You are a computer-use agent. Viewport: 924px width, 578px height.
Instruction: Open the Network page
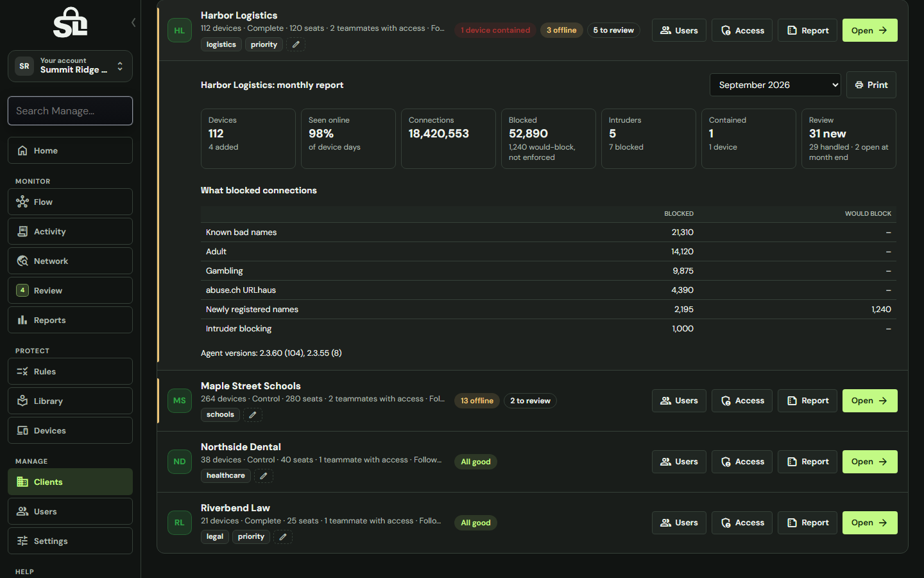(x=70, y=261)
